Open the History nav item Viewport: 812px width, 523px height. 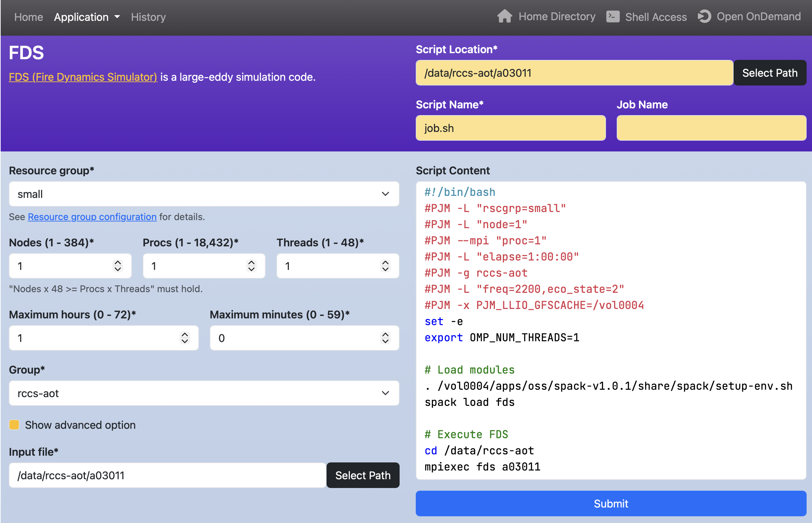148,17
